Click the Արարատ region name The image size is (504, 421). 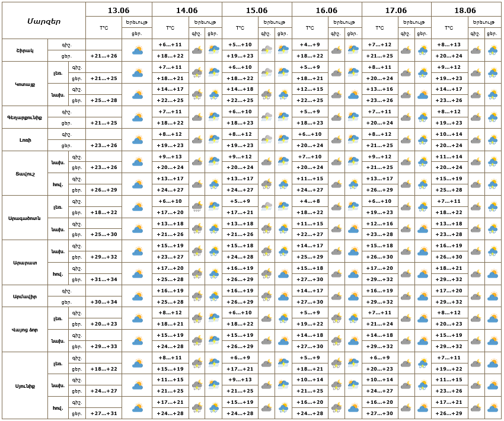click(x=25, y=263)
